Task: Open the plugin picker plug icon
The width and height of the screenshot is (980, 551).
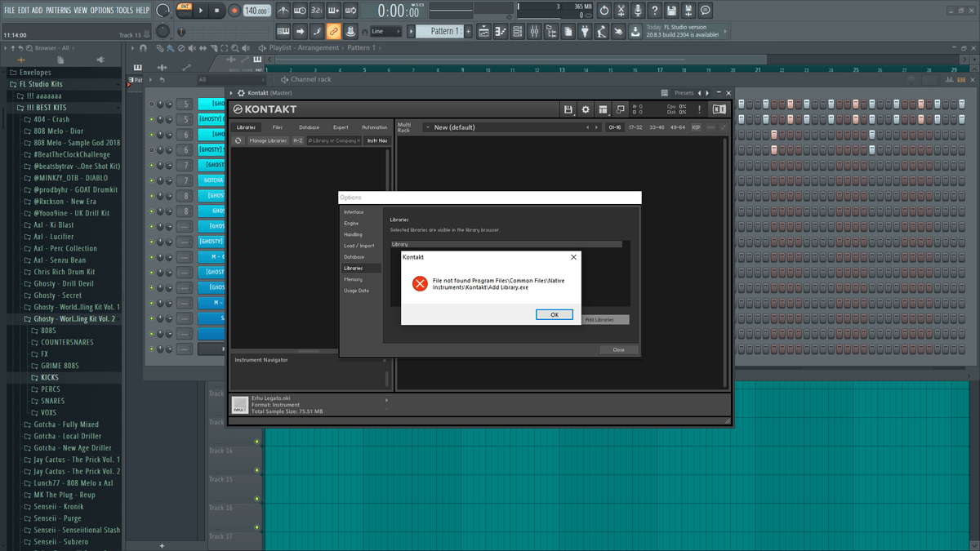Action: point(585,31)
